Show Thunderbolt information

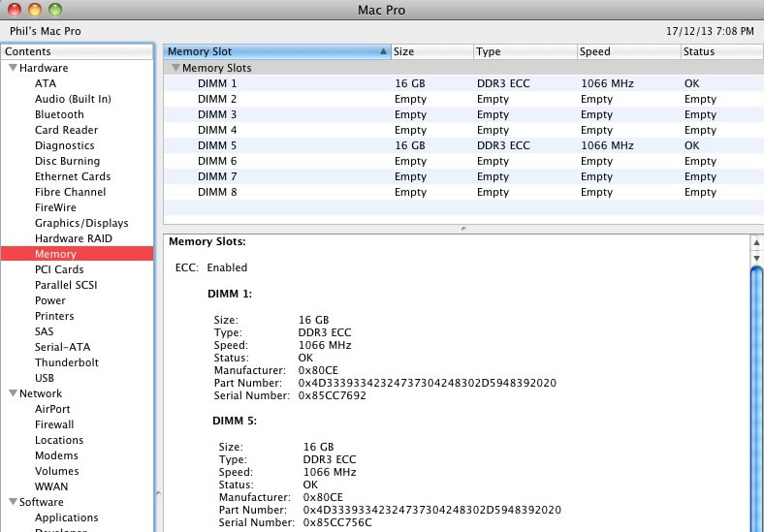click(x=67, y=362)
